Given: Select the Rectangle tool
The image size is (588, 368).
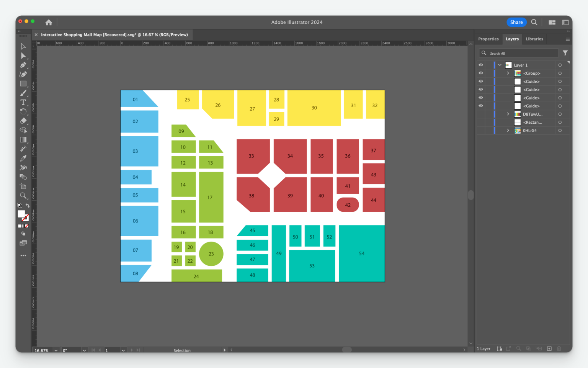Looking at the screenshot, I should pyautogui.click(x=23, y=84).
